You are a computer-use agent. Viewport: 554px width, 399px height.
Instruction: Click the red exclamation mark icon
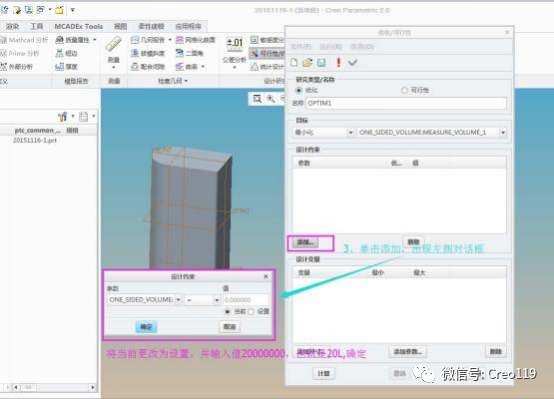(x=338, y=63)
